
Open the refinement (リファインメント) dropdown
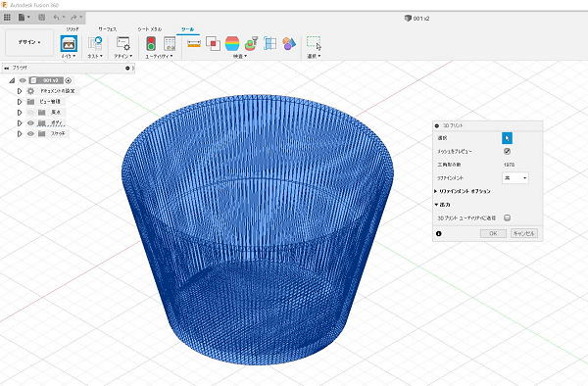[x=515, y=178]
